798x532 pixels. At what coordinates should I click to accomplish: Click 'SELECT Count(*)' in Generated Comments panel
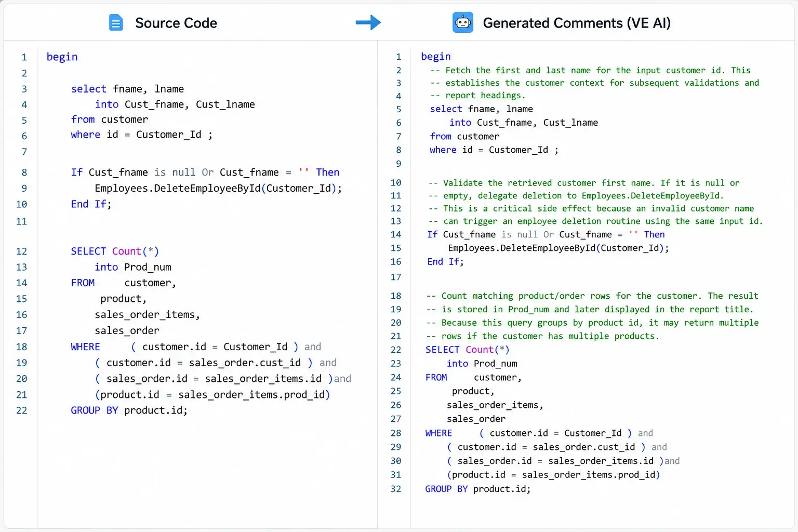coord(468,350)
